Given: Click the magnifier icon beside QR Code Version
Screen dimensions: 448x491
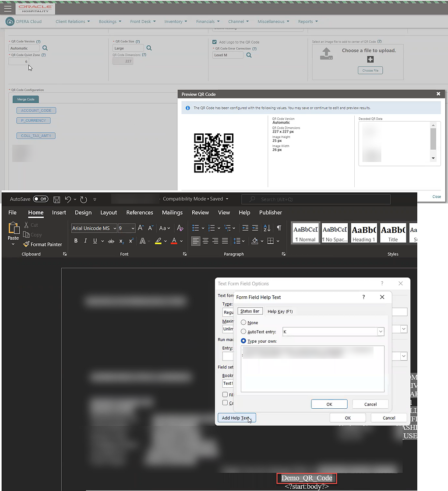Looking at the screenshot, I should tap(45, 48).
